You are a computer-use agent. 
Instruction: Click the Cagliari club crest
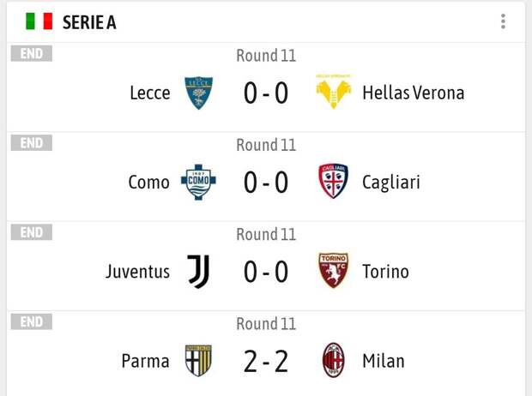point(333,182)
